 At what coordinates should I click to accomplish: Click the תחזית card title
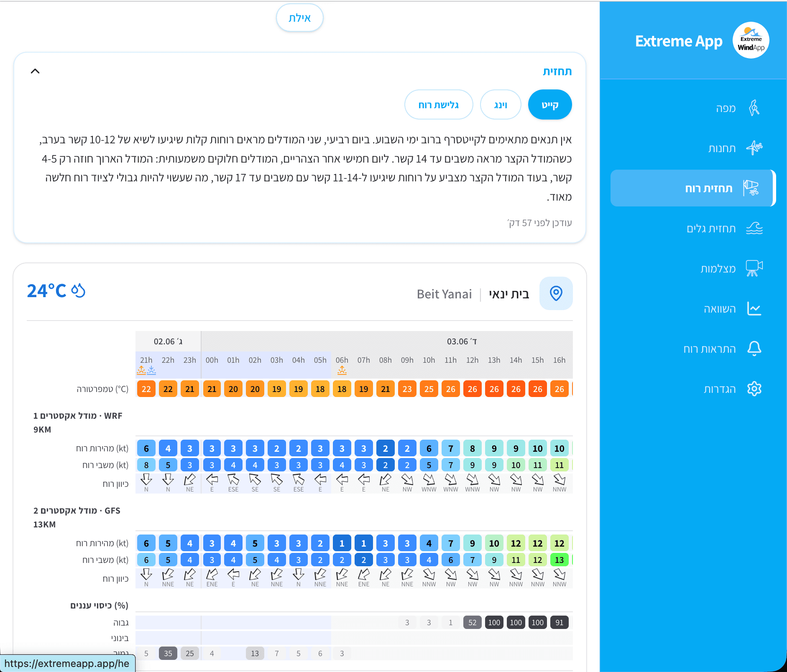click(557, 71)
